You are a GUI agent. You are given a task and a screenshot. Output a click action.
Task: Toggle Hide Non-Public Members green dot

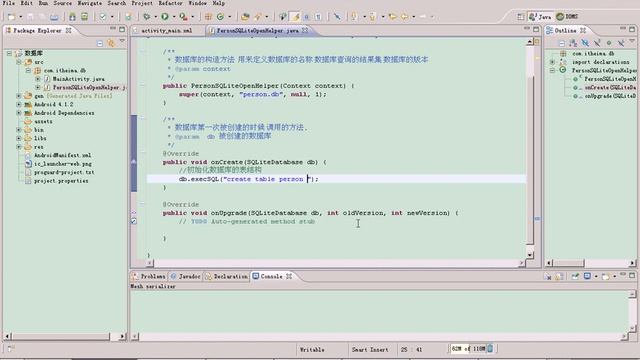[609, 43]
